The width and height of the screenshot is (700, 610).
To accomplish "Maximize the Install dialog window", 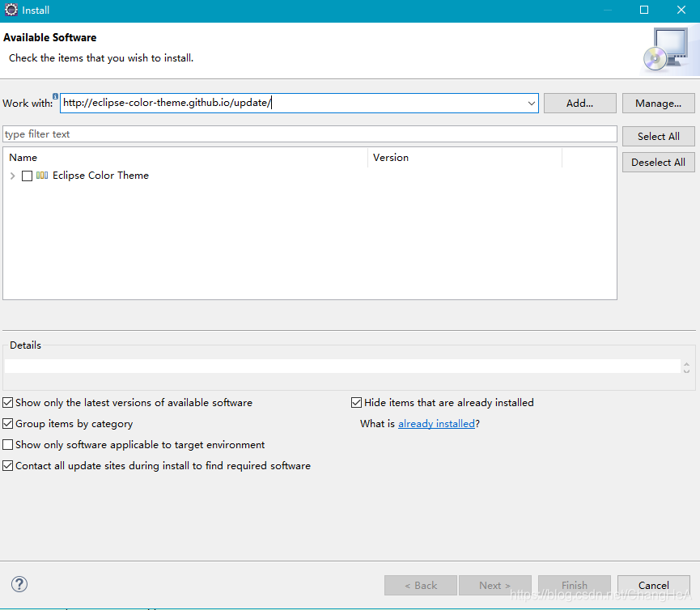I will (x=643, y=10).
